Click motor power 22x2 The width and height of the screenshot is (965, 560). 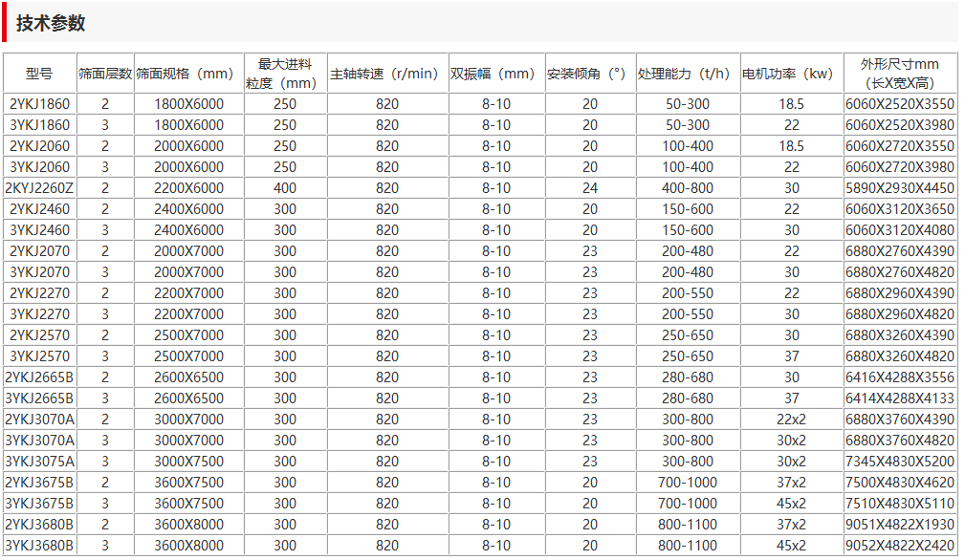792,420
